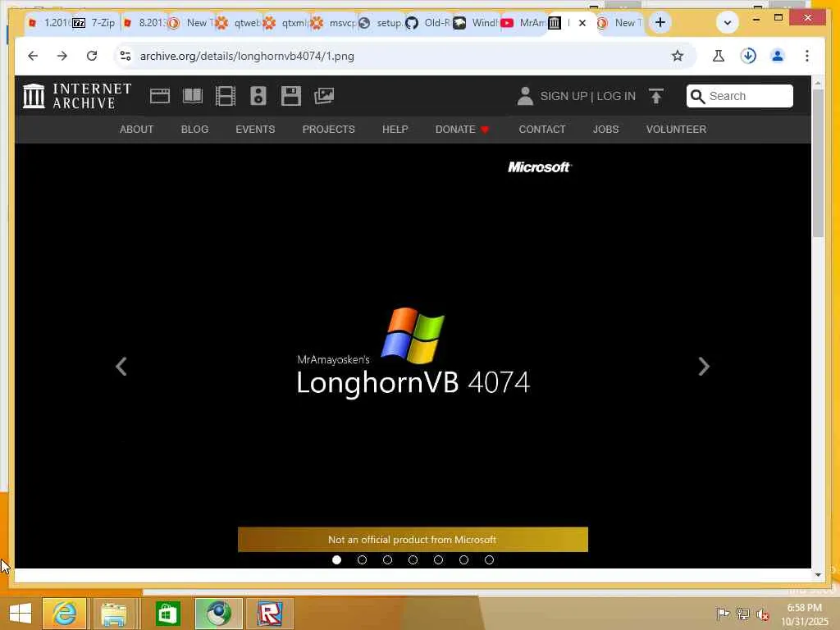Switch to the Old-R GitHub tab

click(x=430, y=23)
